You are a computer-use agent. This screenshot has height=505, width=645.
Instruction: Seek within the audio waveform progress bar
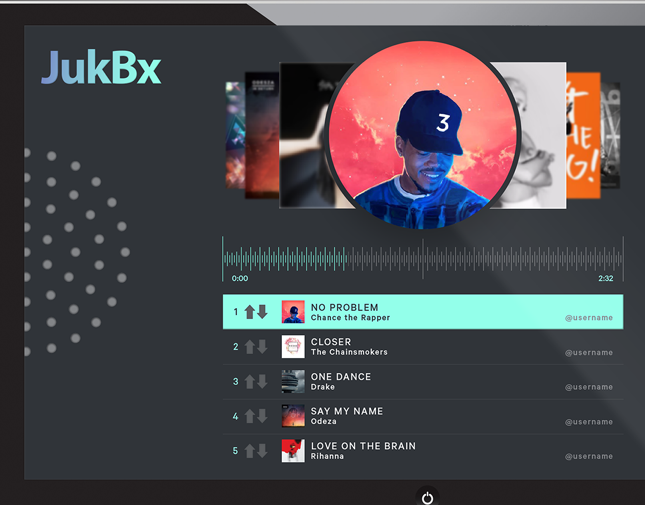pyautogui.click(x=423, y=259)
